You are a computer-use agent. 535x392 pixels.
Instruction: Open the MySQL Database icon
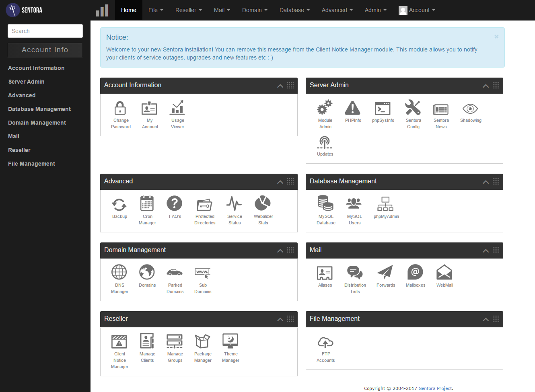click(x=325, y=203)
